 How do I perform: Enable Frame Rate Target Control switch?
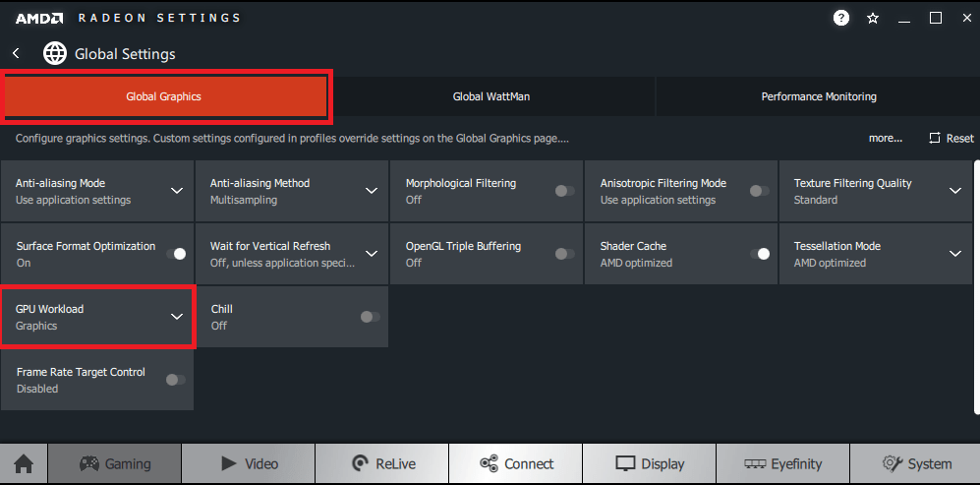pyautogui.click(x=176, y=379)
